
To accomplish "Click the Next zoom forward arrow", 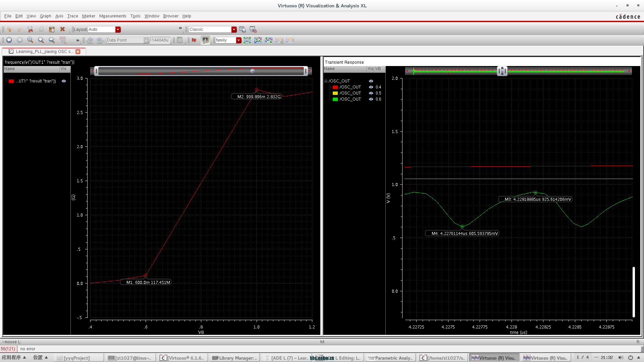I will tap(20, 40).
